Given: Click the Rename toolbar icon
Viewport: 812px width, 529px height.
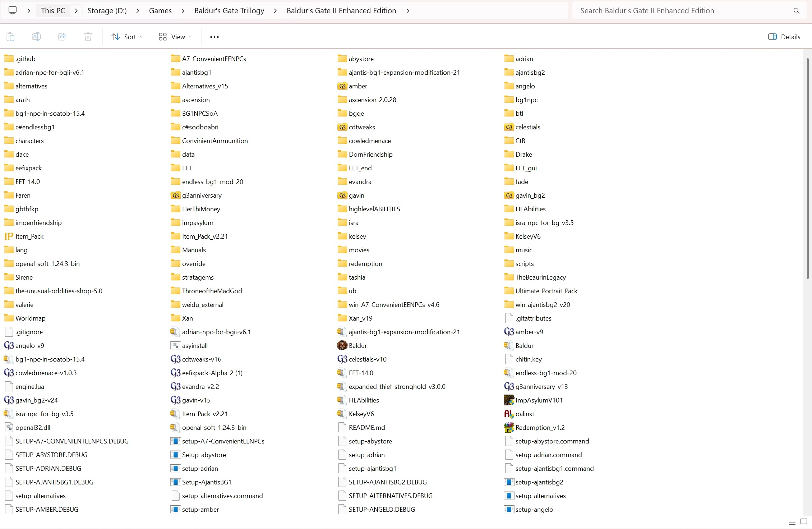Looking at the screenshot, I should coord(36,37).
